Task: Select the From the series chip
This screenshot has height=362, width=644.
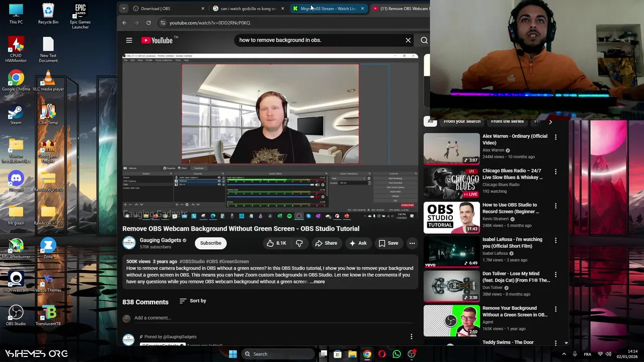Action: tap(507, 121)
